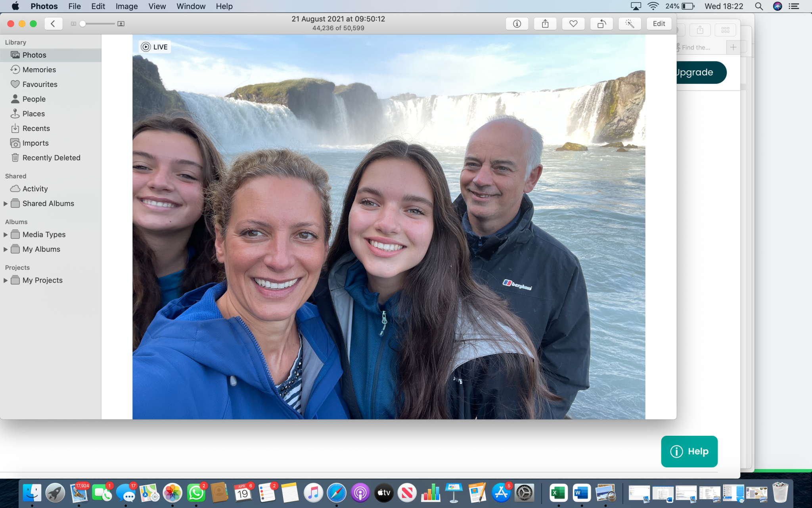Image resolution: width=812 pixels, height=508 pixels.
Task: Open Notification Centre list icon
Action: coord(794,6)
